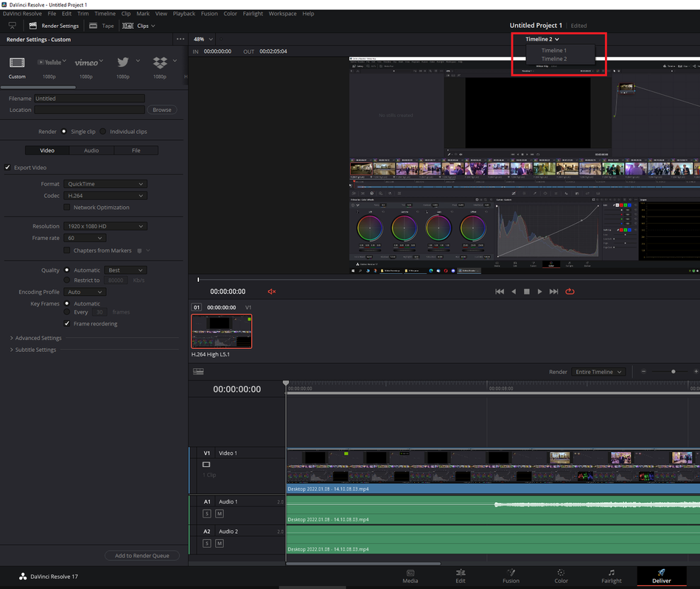Open the Render Entire Timeline dropdown

coord(598,372)
